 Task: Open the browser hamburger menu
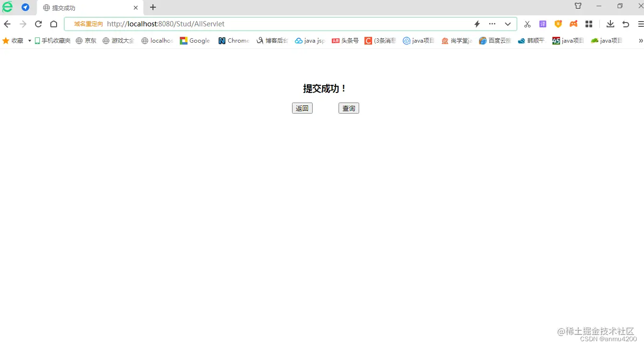click(x=641, y=24)
